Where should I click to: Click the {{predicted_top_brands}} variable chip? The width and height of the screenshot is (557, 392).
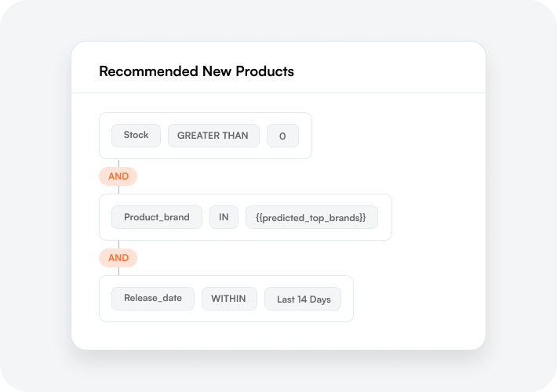(311, 217)
